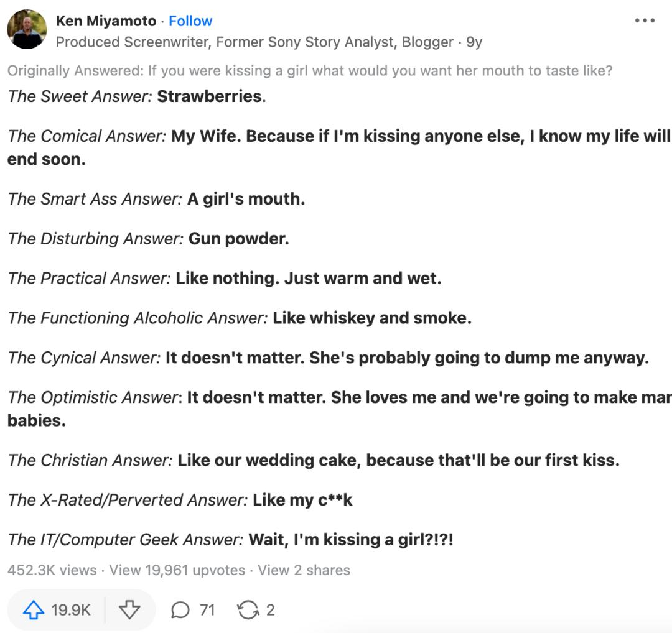Click the reshare circular arrows icon
The width and height of the screenshot is (672, 633).
click(x=248, y=611)
